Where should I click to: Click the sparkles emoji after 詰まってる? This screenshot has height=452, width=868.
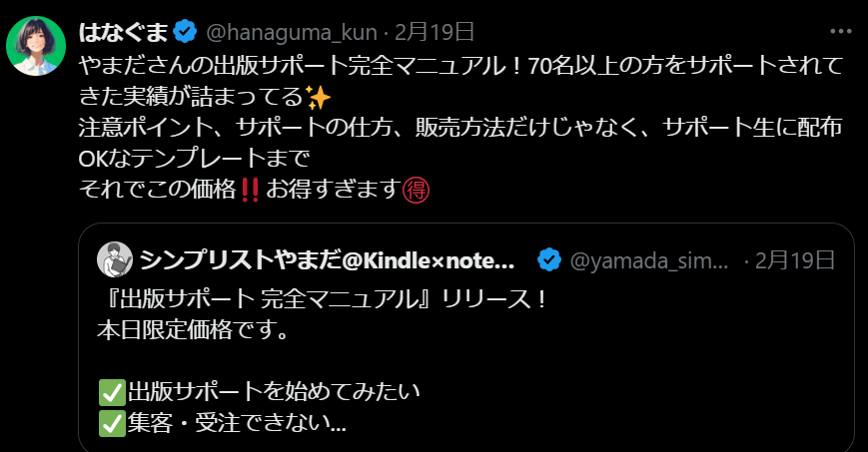pos(319,98)
